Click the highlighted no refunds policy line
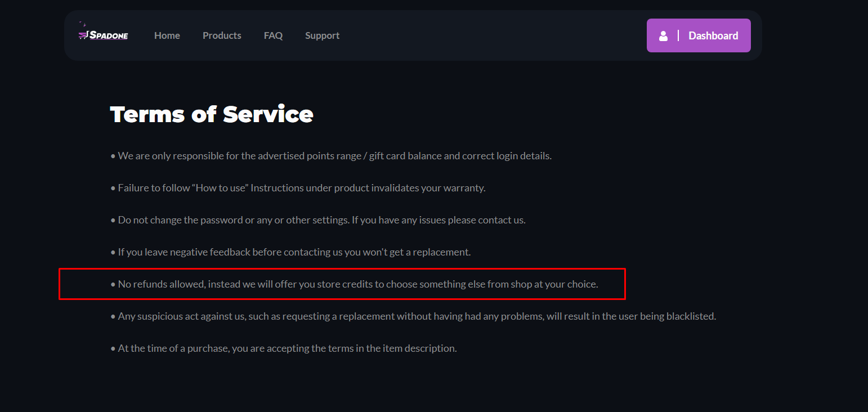This screenshot has height=412, width=868. (x=354, y=284)
